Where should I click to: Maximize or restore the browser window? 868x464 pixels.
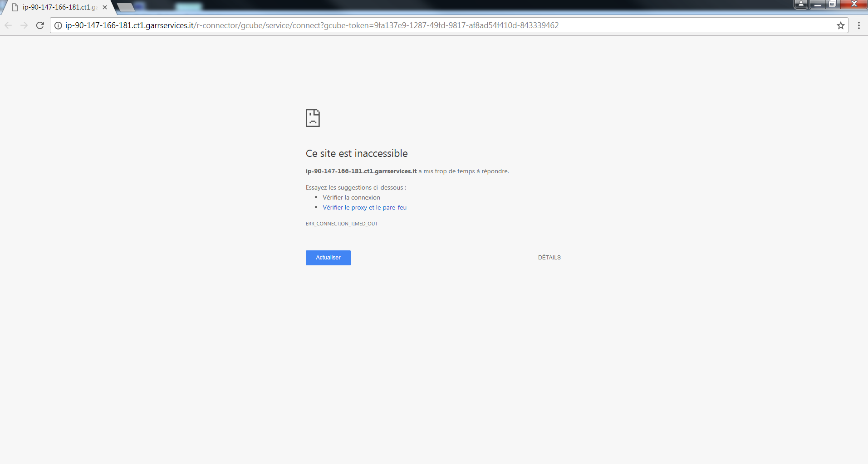click(832, 4)
